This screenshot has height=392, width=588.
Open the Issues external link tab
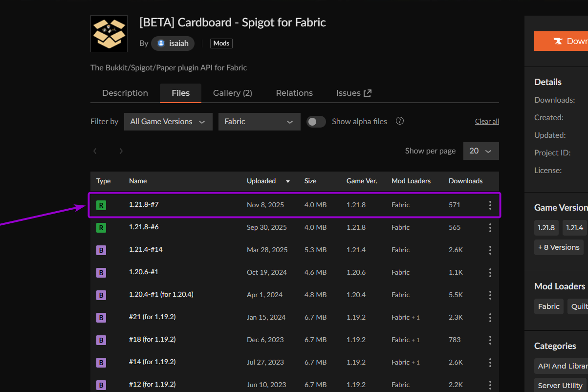tap(353, 93)
